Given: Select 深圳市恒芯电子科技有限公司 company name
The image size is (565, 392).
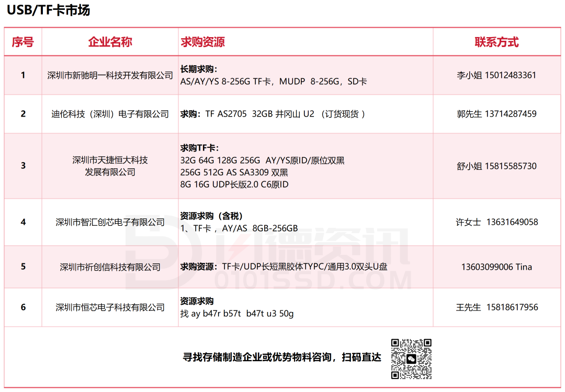Looking at the screenshot, I should pos(110,307).
